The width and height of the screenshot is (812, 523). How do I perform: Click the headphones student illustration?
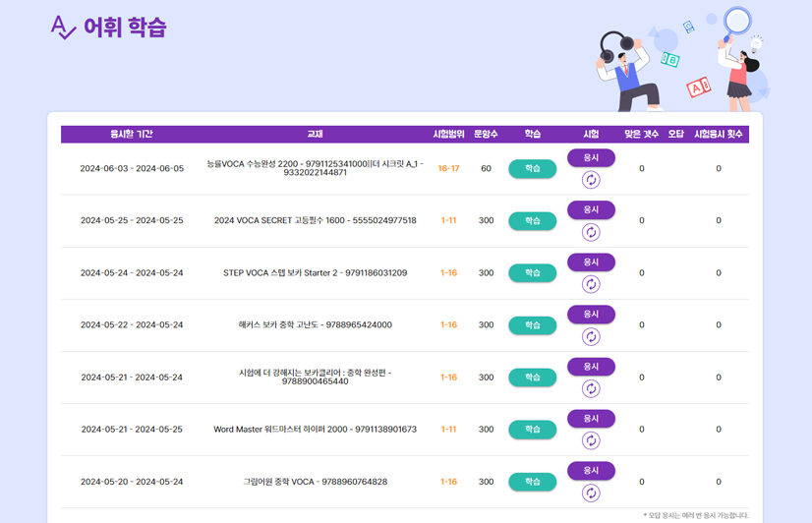(x=625, y=67)
